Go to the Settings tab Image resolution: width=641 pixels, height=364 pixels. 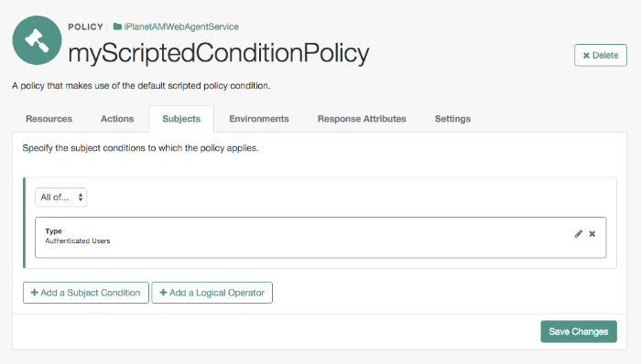(452, 119)
